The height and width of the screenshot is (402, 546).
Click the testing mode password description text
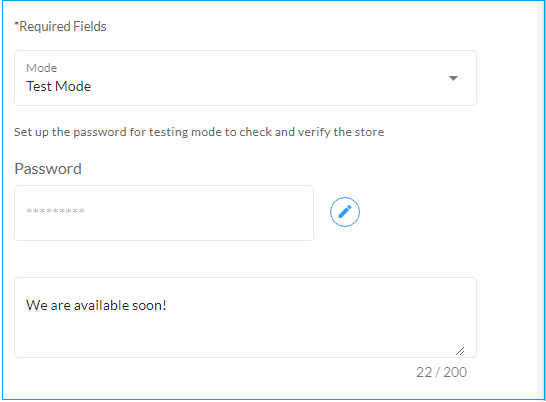click(199, 132)
